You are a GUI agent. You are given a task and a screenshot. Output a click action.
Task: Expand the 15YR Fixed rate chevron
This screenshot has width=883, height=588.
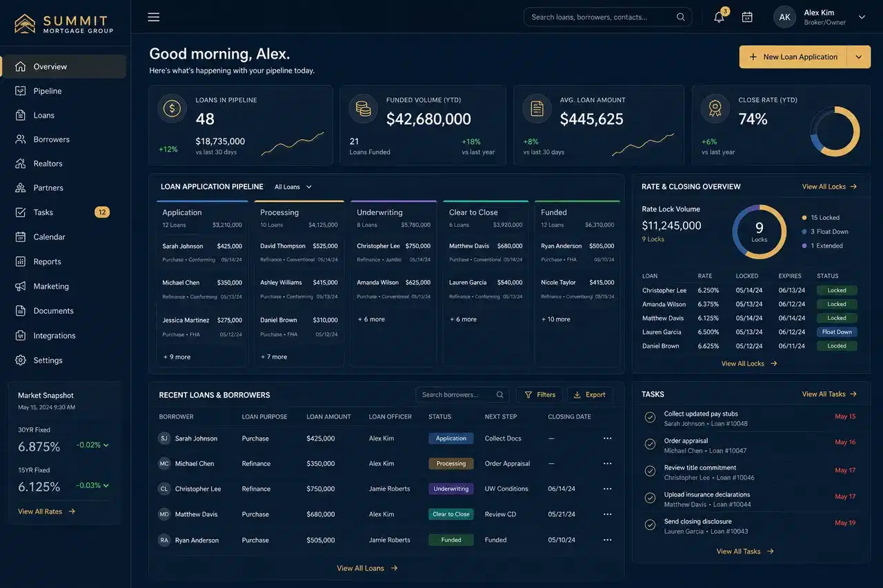pyautogui.click(x=106, y=485)
